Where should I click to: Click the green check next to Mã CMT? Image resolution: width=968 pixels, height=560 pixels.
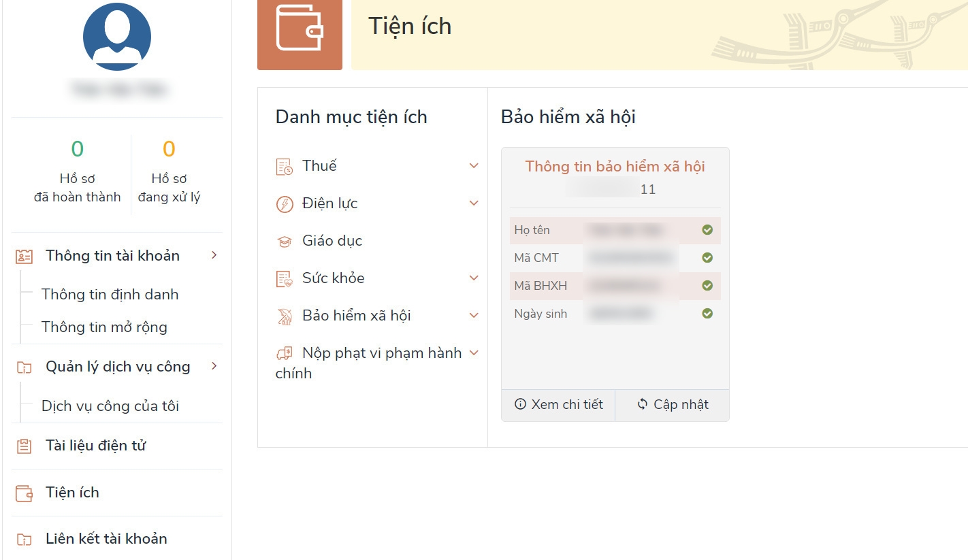[x=707, y=258]
